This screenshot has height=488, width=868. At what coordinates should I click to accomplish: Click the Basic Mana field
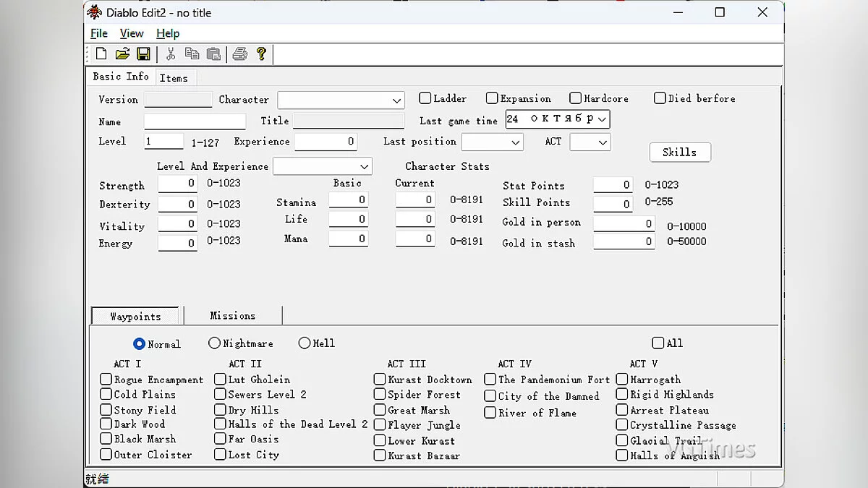pos(349,239)
